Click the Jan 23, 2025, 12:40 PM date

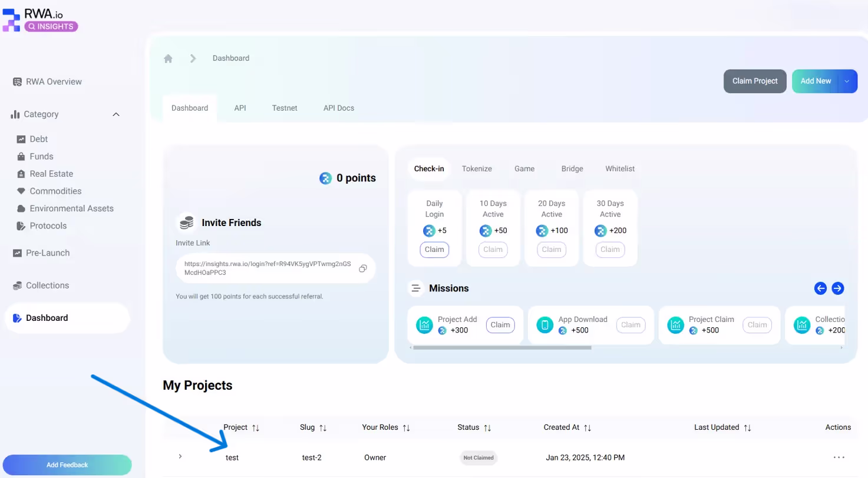(x=585, y=457)
